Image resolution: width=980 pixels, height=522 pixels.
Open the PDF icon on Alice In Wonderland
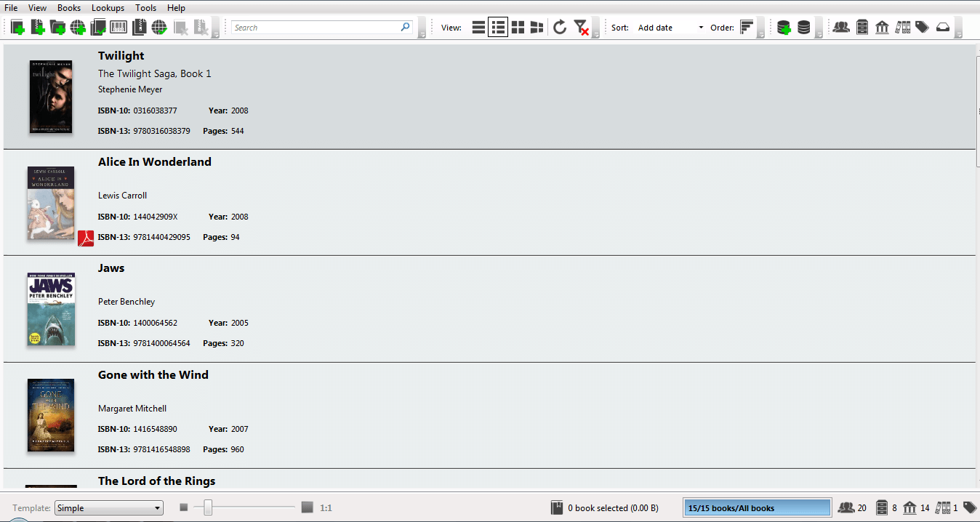86,238
